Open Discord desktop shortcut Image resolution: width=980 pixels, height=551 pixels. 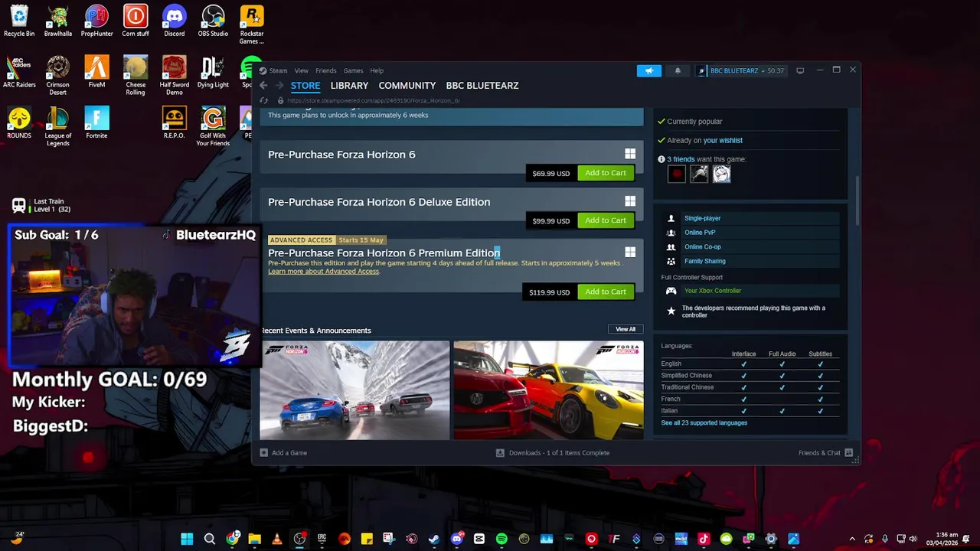pyautogui.click(x=174, y=21)
